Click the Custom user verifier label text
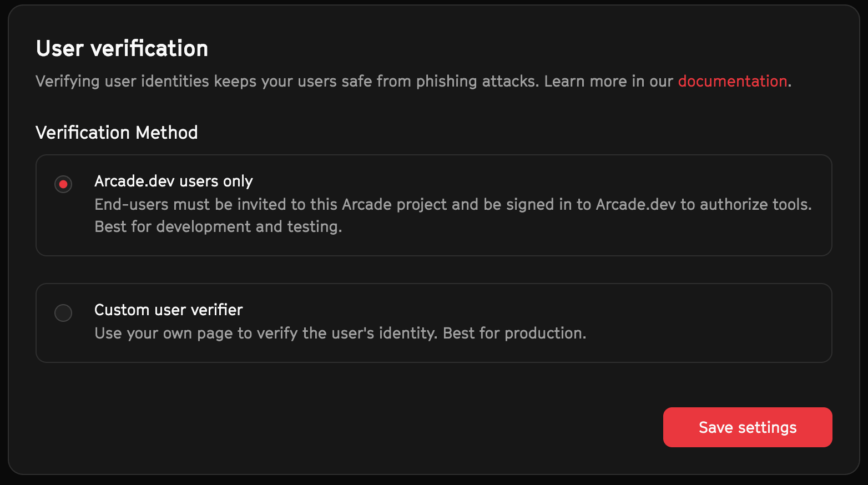 point(168,310)
